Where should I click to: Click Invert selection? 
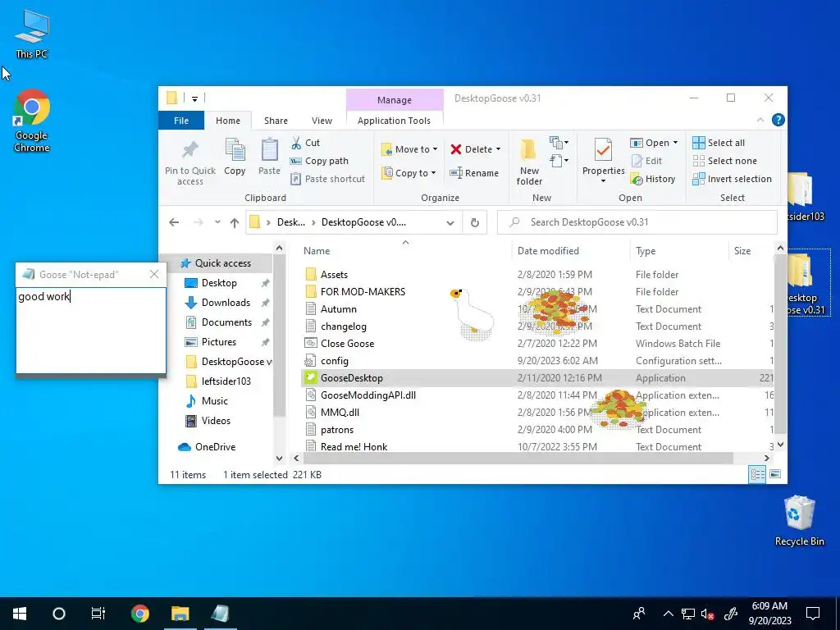tap(732, 179)
